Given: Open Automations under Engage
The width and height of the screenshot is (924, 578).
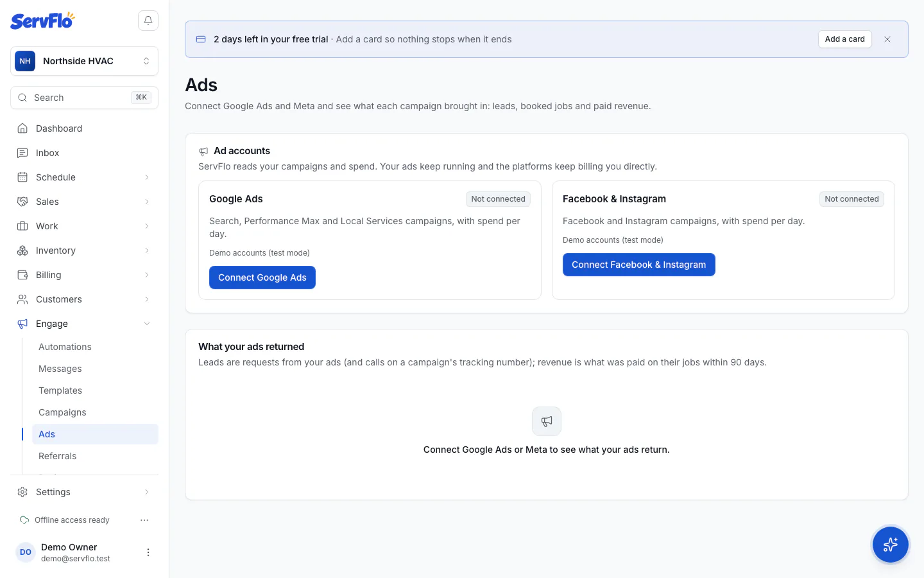Looking at the screenshot, I should (x=95, y=347).
